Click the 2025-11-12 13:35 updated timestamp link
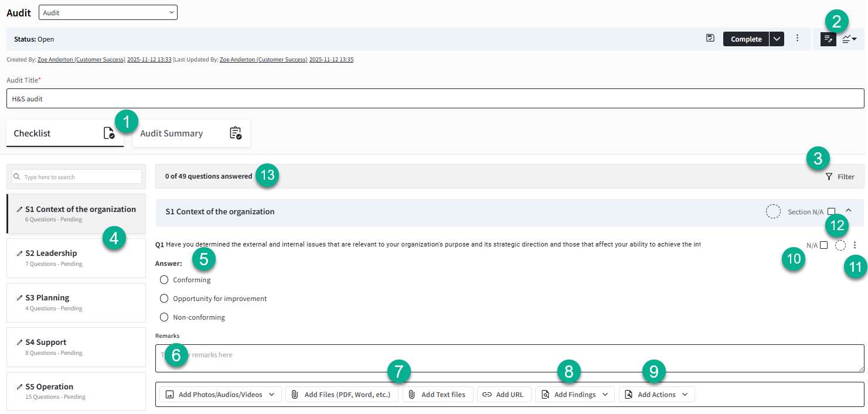The width and height of the screenshot is (868, 414). [331, 60]
